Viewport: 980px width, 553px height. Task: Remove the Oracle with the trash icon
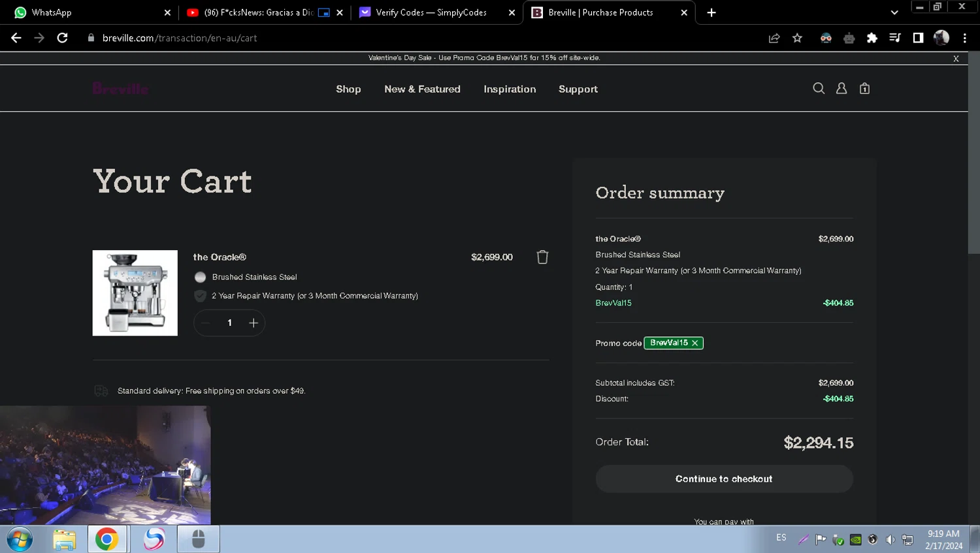click(542, 257)
